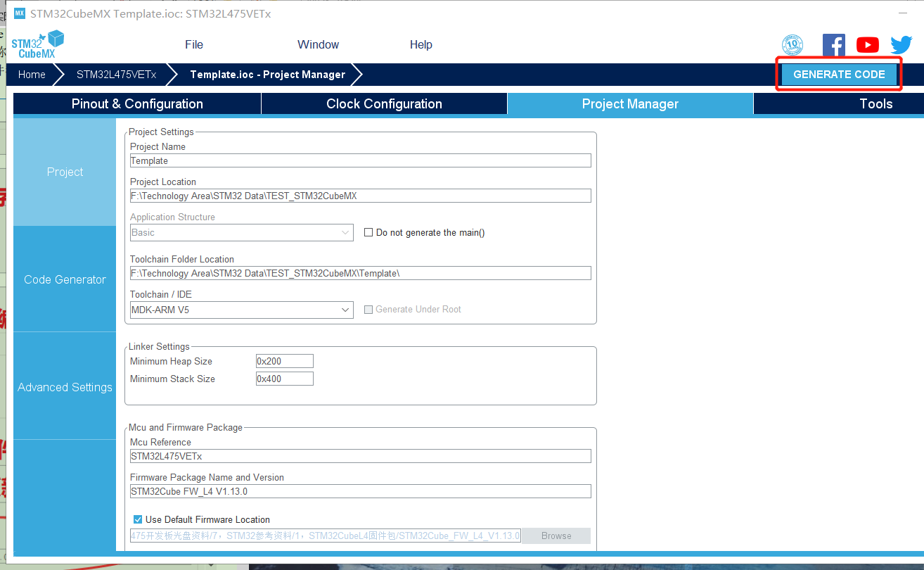The image size is (924, 570).
Task: Open the Twitter bird icon link
Action: click(901, 45)
